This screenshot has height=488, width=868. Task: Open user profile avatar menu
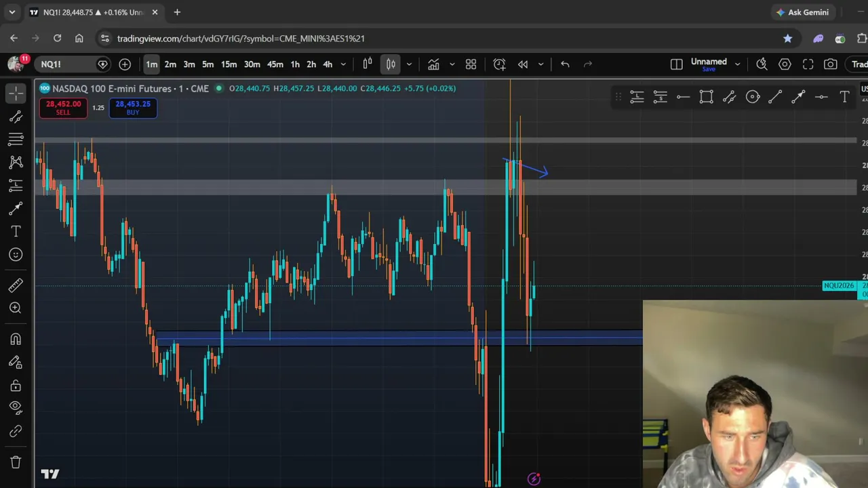[16, 64]
